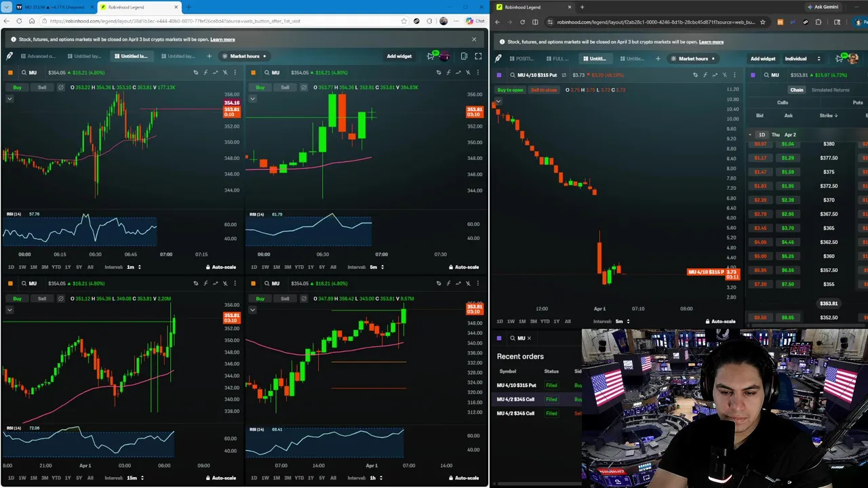This screenshot has width=868, height=488.
Task: Click purple color square on option chart header
Action: 499,75
